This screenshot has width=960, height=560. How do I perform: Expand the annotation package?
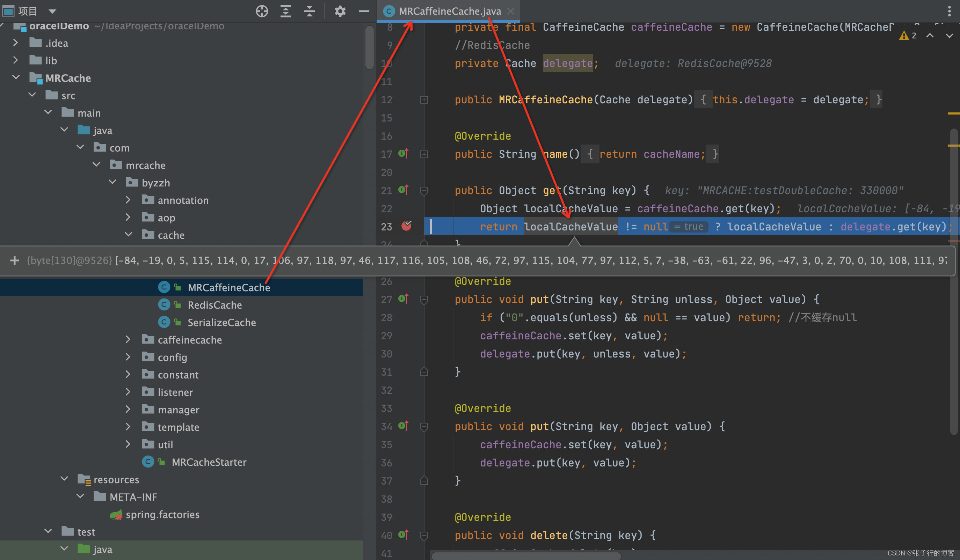pyautogui.click(x=128, y=200)
